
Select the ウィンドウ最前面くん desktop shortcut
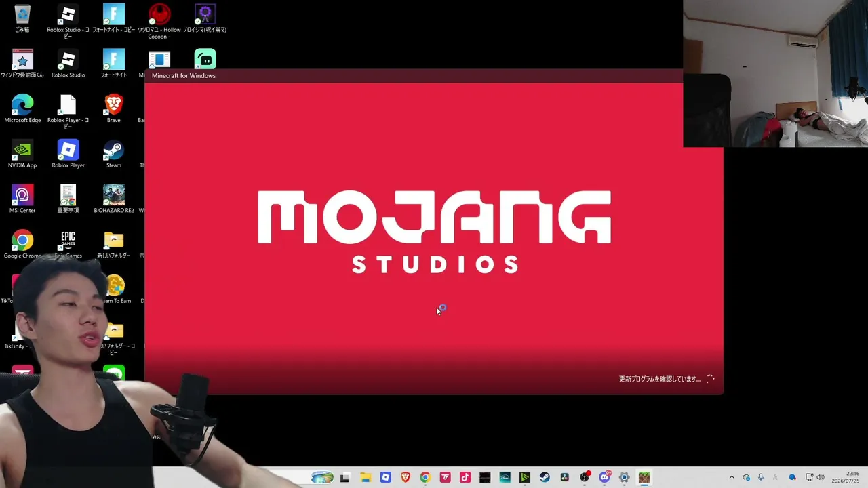22,64
